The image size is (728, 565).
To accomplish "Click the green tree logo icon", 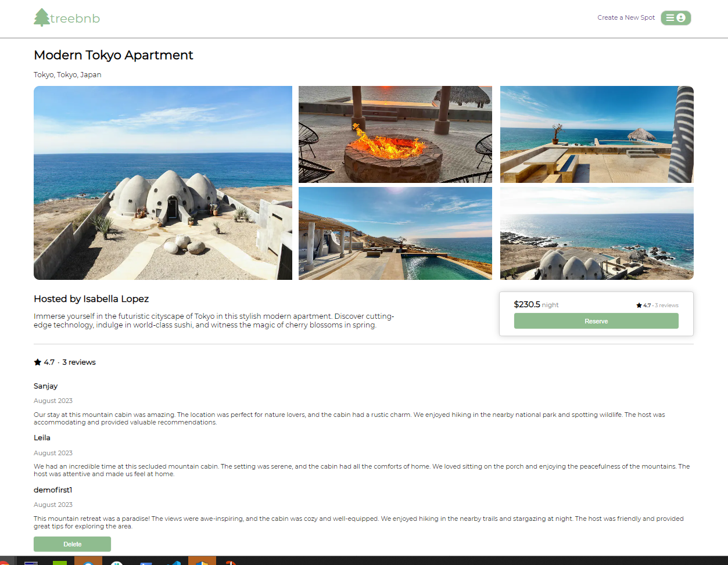I will (42, 17).
